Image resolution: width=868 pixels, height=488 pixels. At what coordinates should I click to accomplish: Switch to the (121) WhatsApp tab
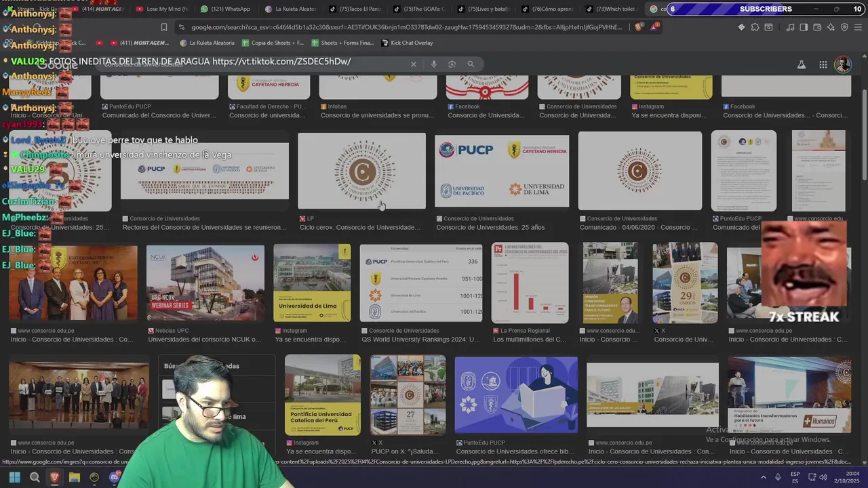[226, 9]
